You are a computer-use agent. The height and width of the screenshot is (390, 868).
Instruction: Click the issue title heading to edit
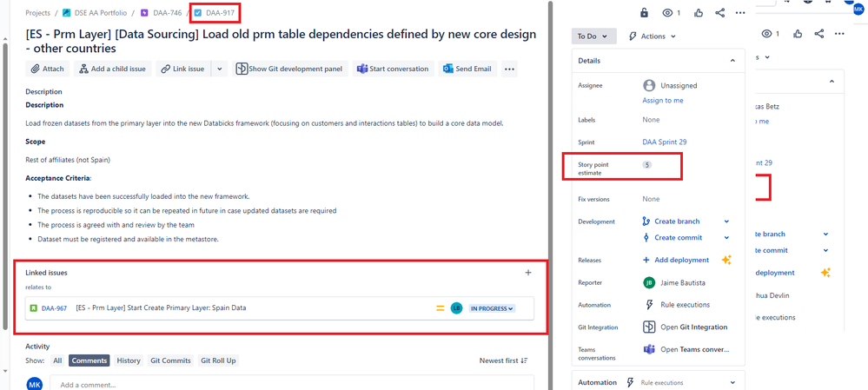click(x=281, y=42)
